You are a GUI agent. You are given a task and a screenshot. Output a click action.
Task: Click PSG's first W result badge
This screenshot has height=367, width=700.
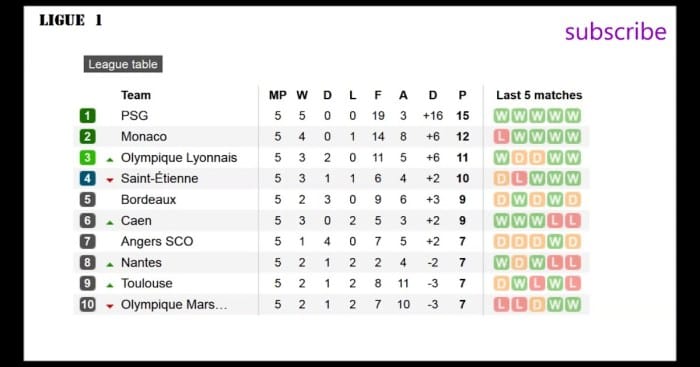[x=501, y=116]
